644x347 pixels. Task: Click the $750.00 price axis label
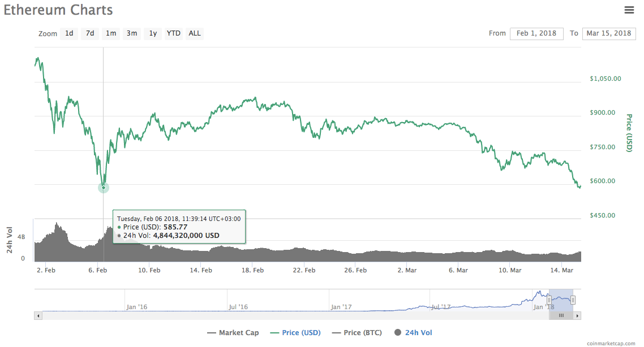click(603, 147)
